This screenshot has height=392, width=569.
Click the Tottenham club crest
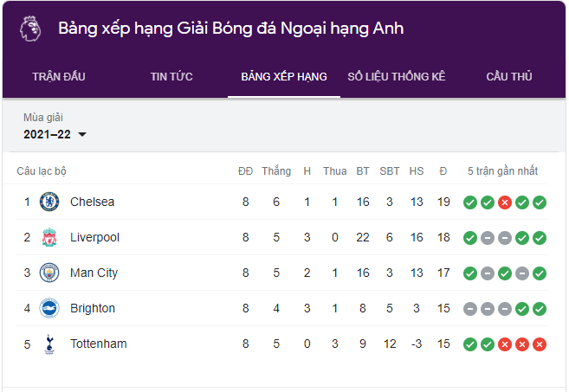point(49,344)
